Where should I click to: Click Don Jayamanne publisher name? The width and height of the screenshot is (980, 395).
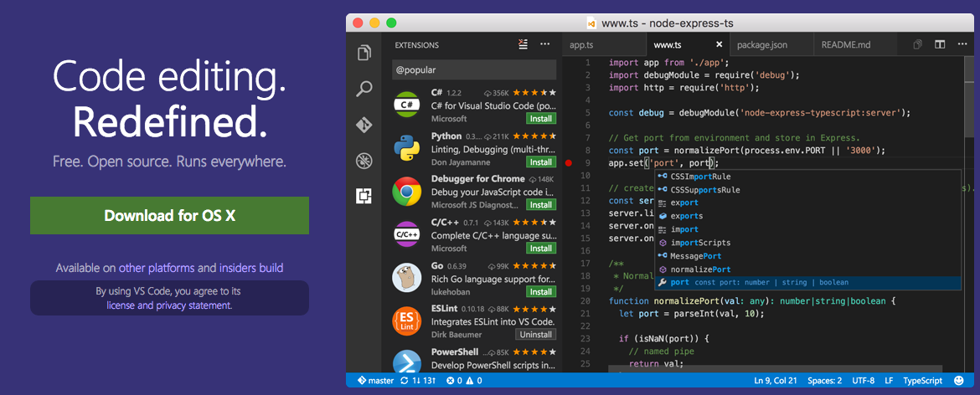(459, 162)
